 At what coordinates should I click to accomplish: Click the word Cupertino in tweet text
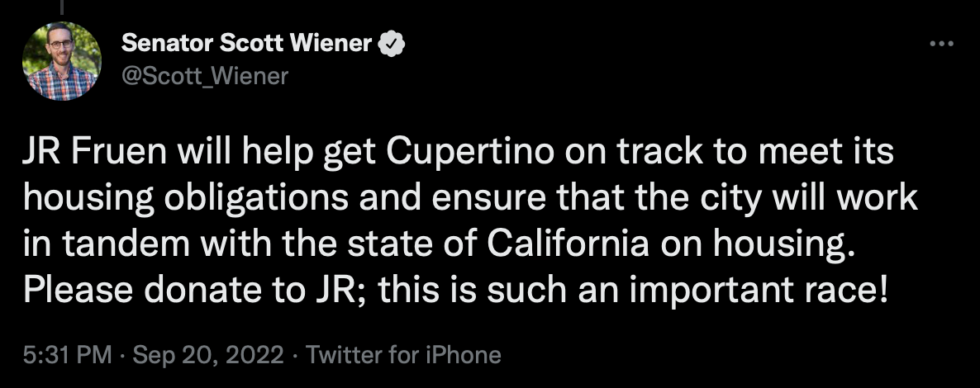click(469, 154)
